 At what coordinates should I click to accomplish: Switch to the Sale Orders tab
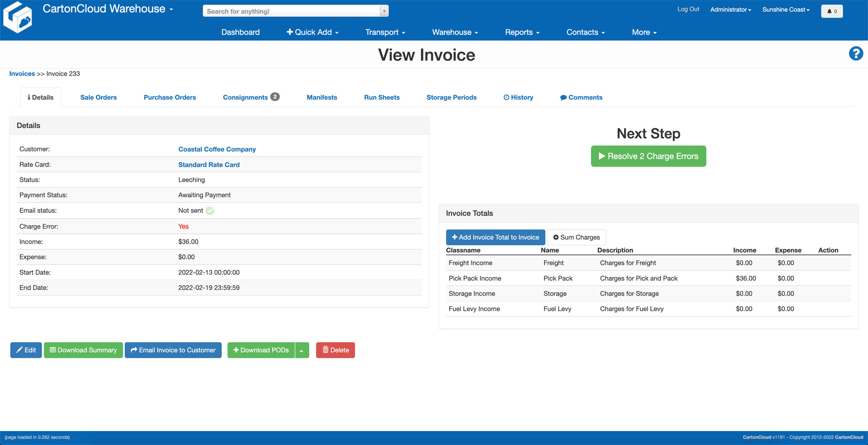(x=98, y=97)
